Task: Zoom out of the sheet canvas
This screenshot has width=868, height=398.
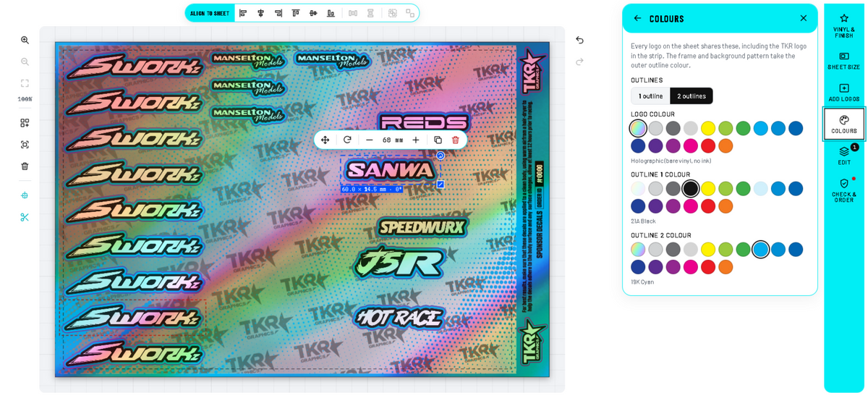Action: point(25,62)
